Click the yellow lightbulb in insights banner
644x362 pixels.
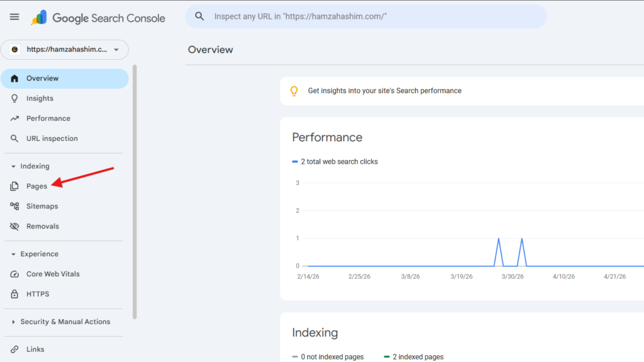click(294, 91)
